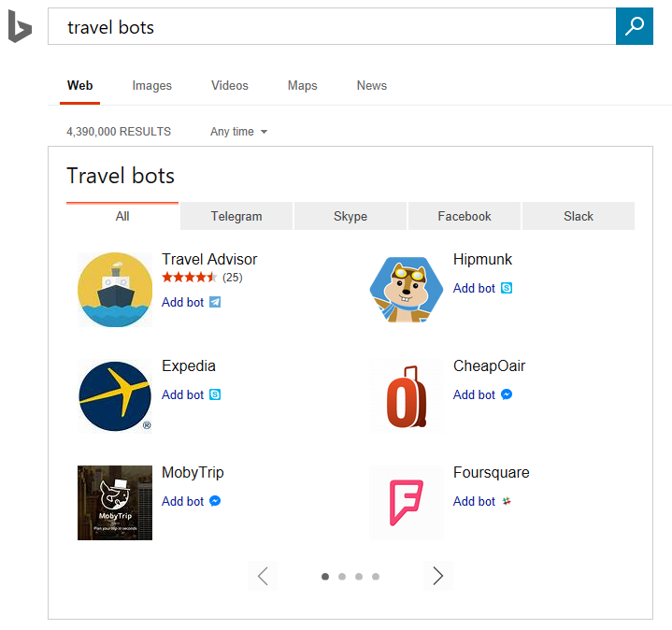The width and height of the screenshot is (672, 630).
Task: Switch to the Images search tab
Action: 151,86
